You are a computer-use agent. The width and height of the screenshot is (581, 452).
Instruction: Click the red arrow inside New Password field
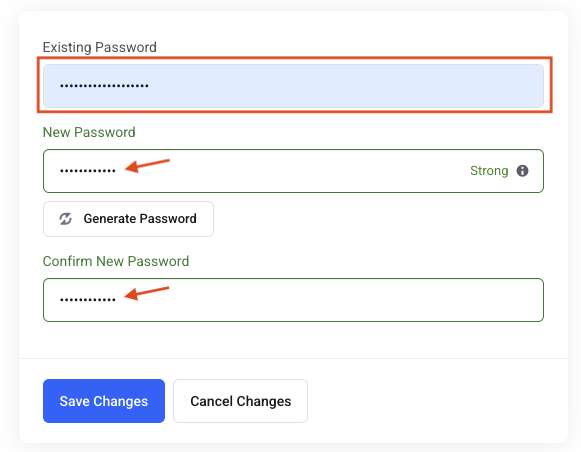coord(147,166)
